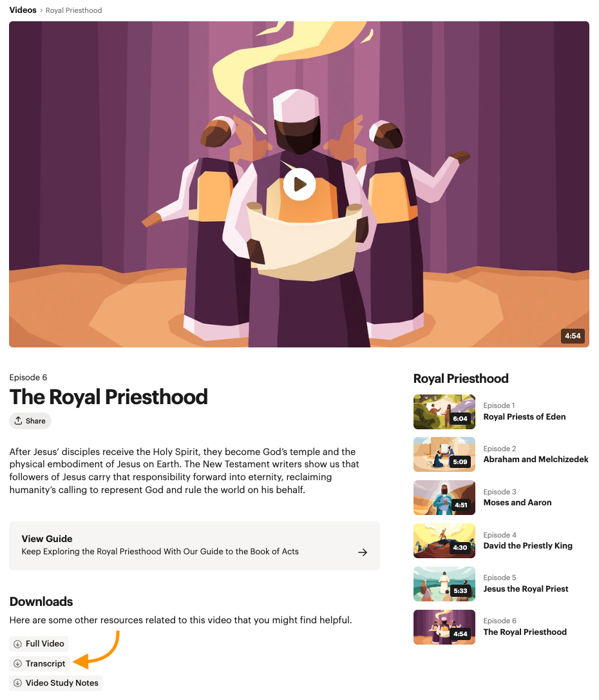Image resolution: width=599 pixels, height=700 pixels.
Task: Click the Share button
Action: tap(30, 420)
